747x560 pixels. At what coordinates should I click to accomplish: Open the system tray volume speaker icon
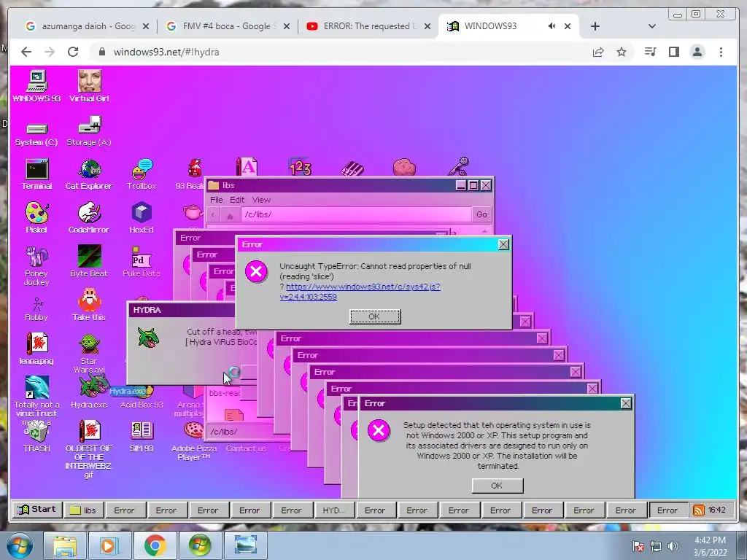pyautogui.click(x=673, y=546)
